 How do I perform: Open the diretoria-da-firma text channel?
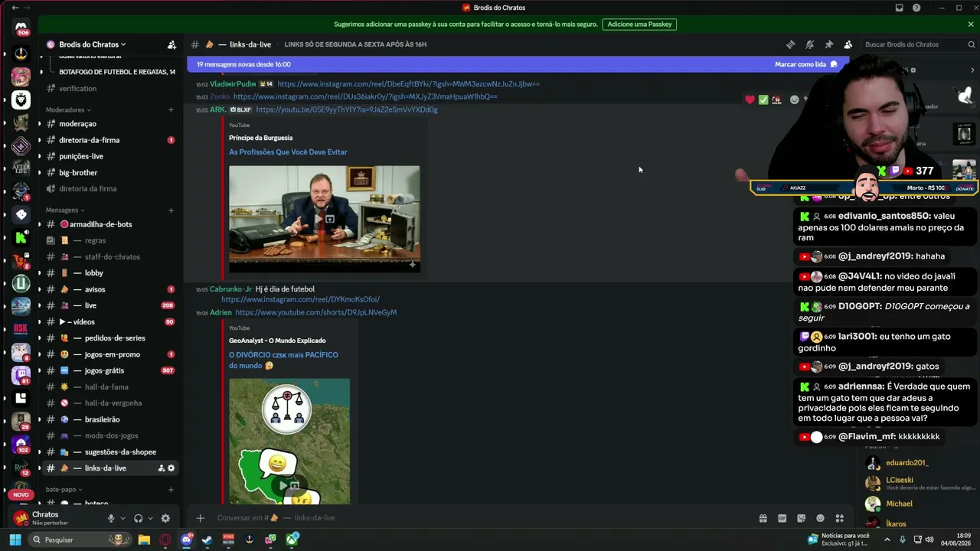pos(110,140)
